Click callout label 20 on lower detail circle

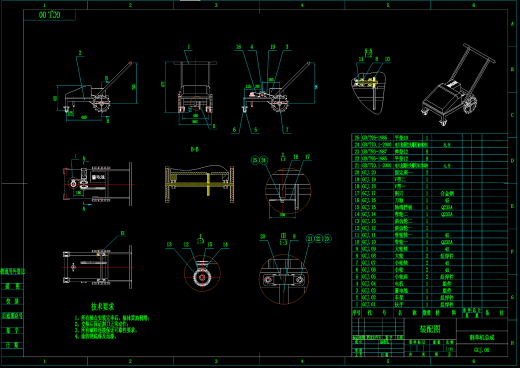tap(263, 236)
